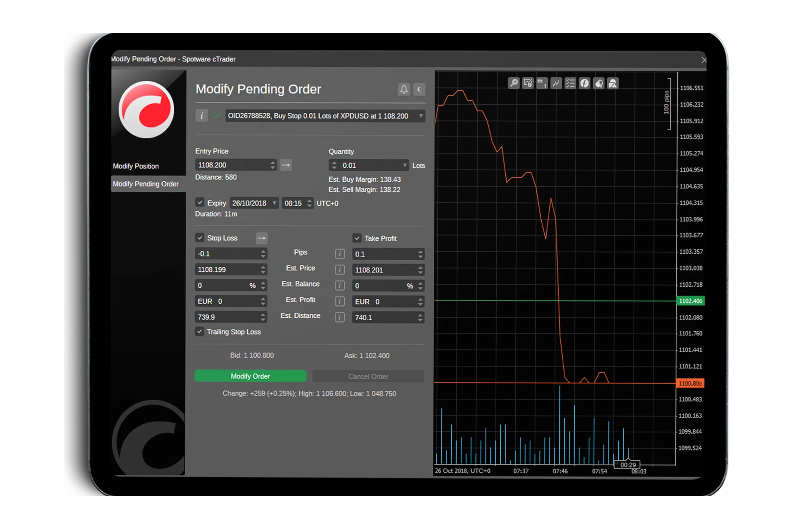Select Modify Pending Order sidebar tab

(146, 184)
